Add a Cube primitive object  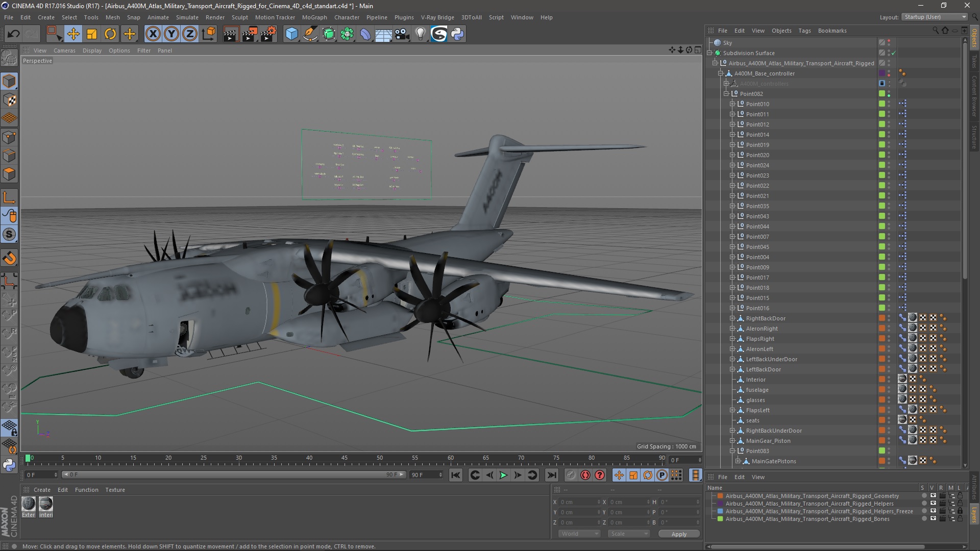click(x=291, y=34)
